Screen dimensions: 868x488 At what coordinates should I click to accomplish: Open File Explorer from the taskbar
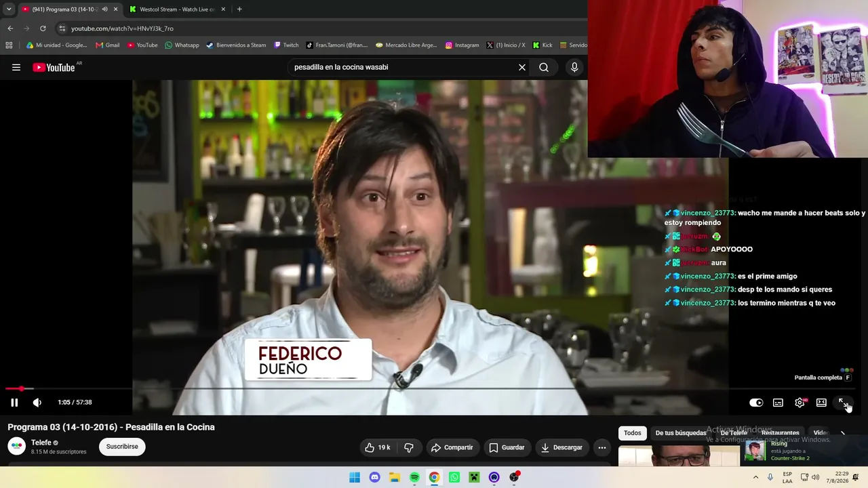(x=395, y=478)
